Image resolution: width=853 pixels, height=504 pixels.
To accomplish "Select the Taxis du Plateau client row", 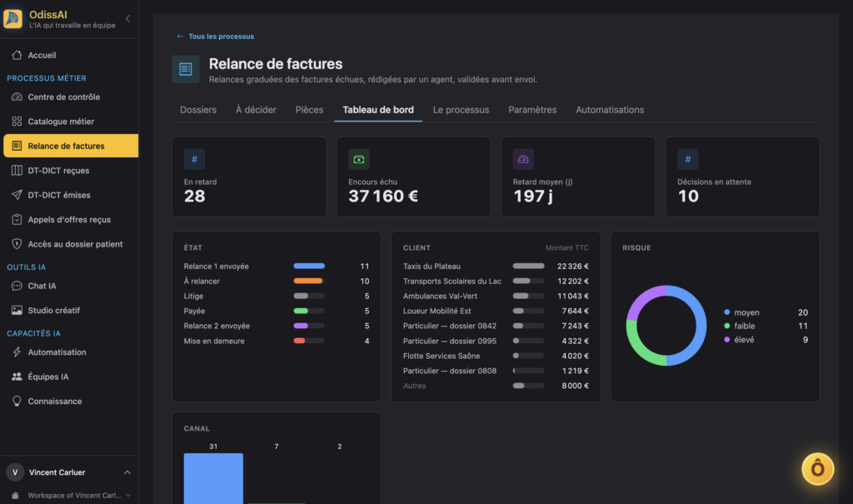I will pyautogui.click(x=496, y=266).
